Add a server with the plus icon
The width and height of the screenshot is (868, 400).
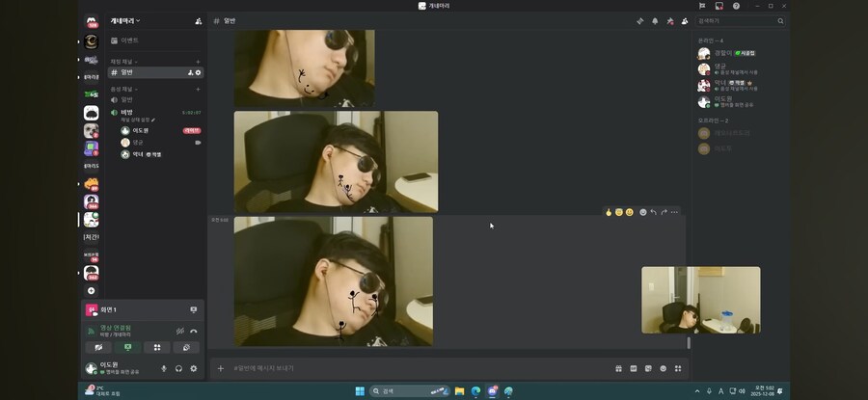[x=92, y=290]
